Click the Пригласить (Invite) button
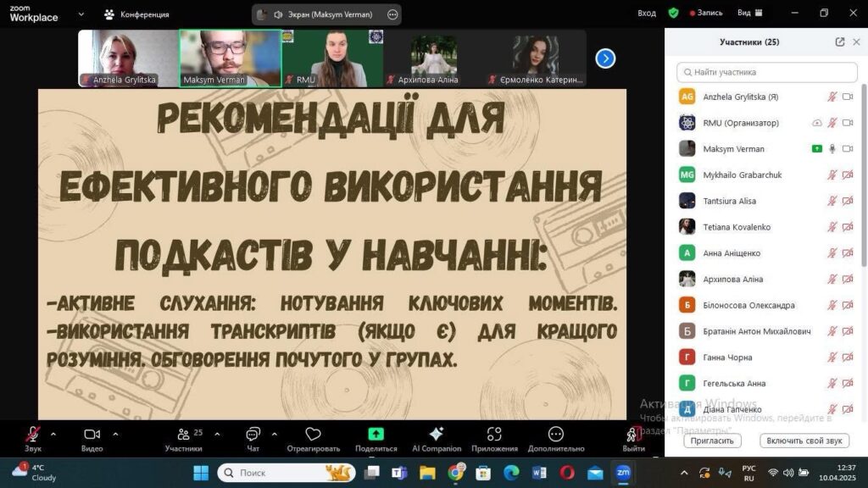Screen dimensions: 868x488 [712, 441]
